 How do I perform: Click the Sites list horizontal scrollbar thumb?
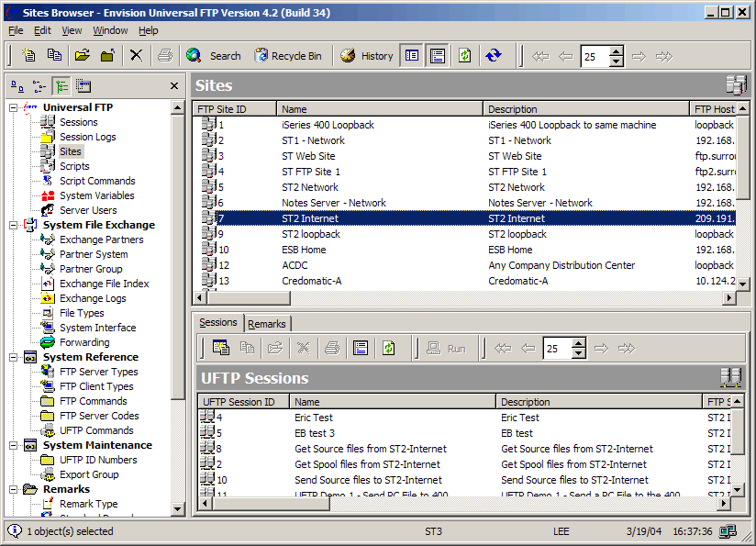pos(249,298)
